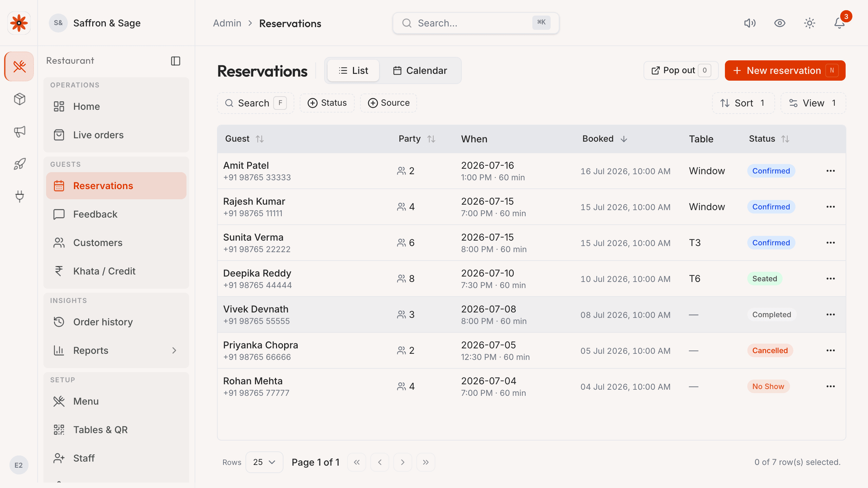The image size is (868, 488).
Task: Select guest name Deepika Reddy
Action: coord(257,273)
